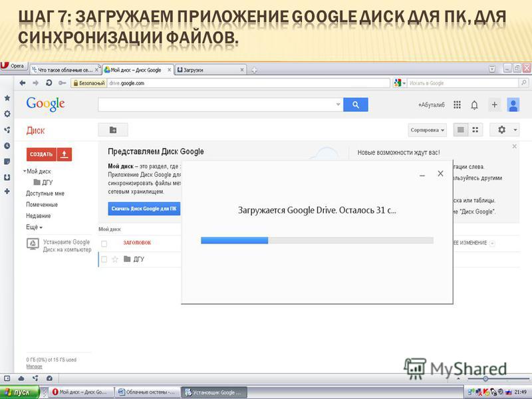Click the Google Drive search input
Screen dimensions: 532x399
[217, 104]
